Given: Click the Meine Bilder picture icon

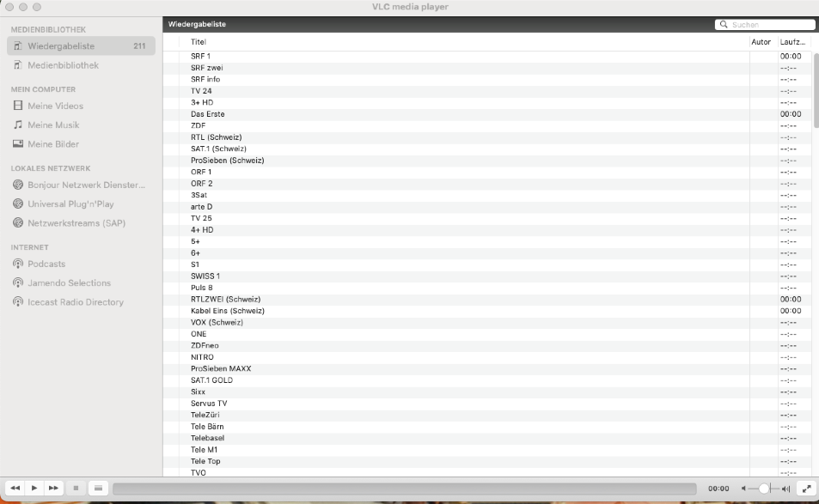Looking at the screenshot, I should (18, 143).
